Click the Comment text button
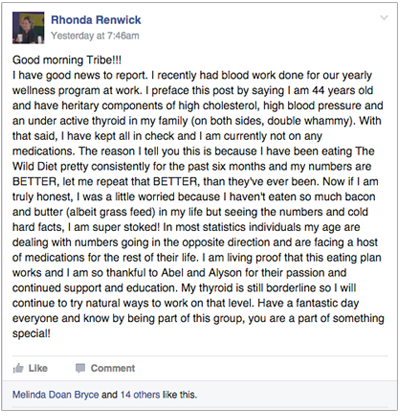This screenshot has height=418, width=400. 113,368
